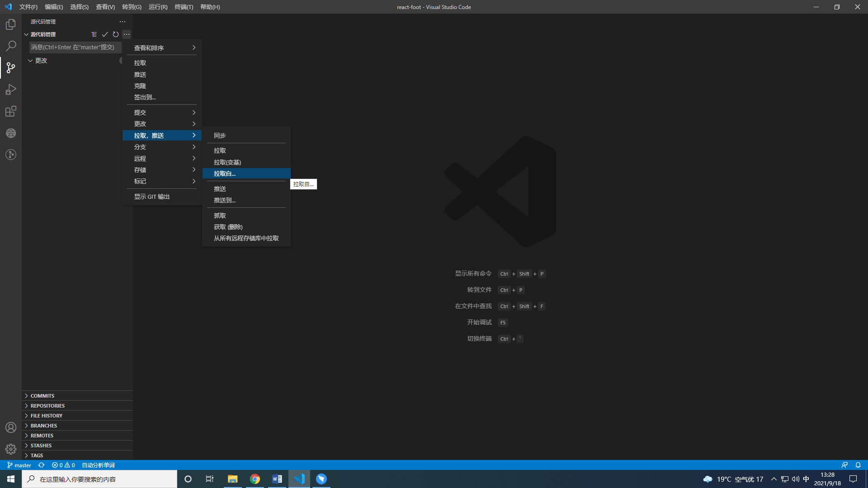Select 拉取自... in the submenu
868x488 pixels.
click(246, 174)
